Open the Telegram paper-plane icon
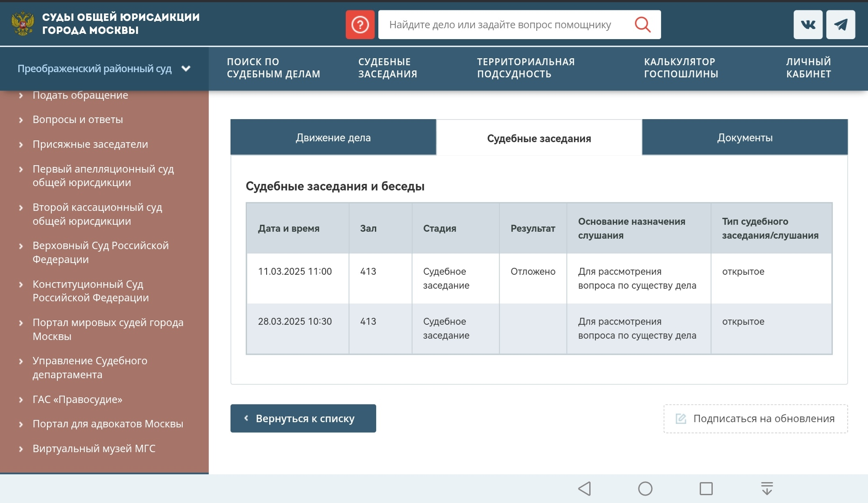 click(841, 25)
